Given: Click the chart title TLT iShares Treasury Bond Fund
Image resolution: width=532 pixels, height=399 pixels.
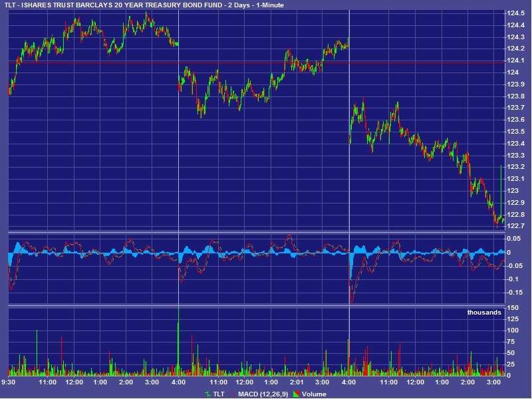Looking at the screenshot, I should (144, 5).
